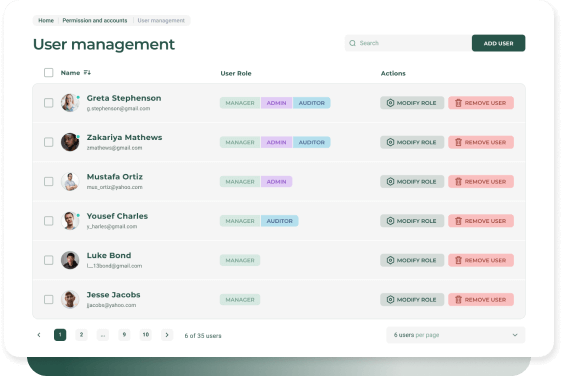Modify role for Yousef Charles
562x376 pixels.
[412, 221]
